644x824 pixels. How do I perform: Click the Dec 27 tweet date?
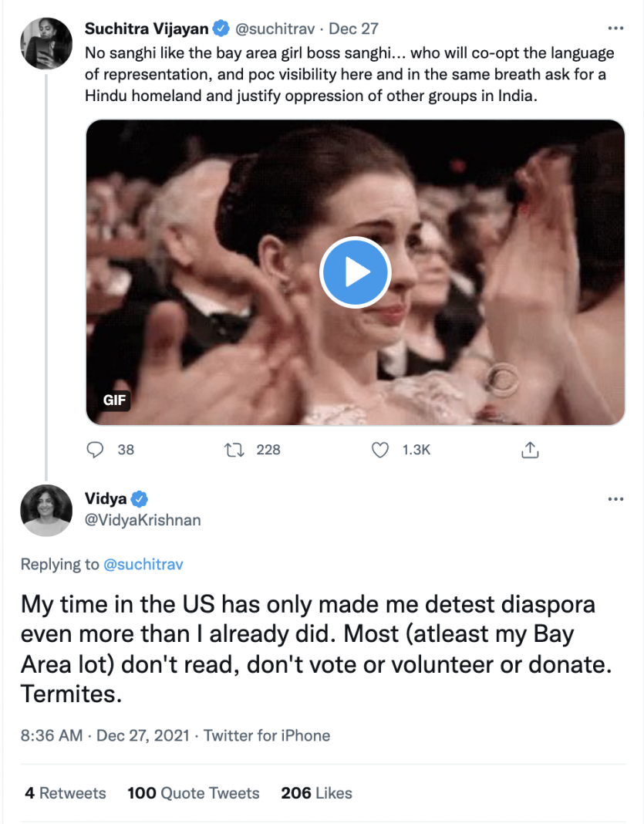354,29
